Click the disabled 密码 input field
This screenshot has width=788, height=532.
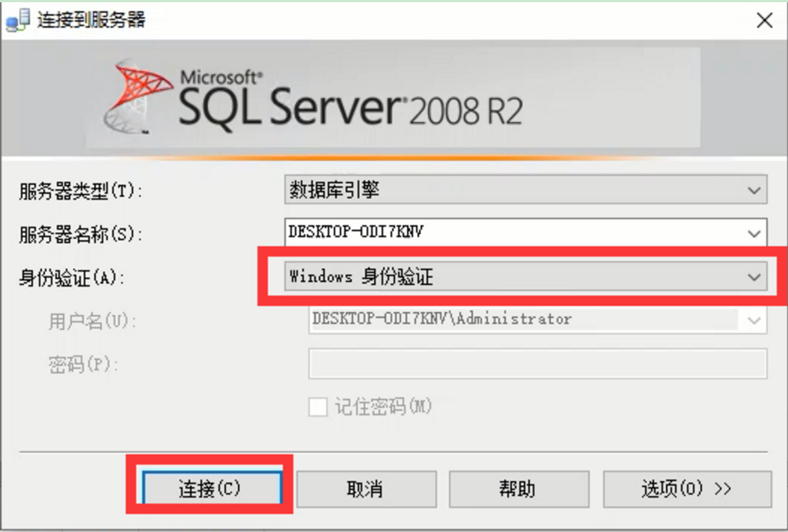pos(538,363)
